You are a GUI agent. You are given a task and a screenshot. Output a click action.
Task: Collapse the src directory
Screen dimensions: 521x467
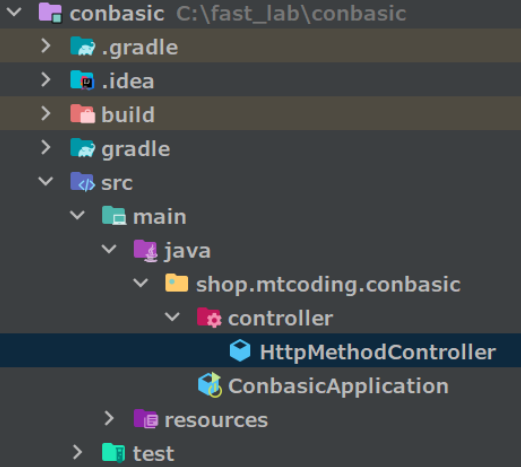[x=46, y=182]
